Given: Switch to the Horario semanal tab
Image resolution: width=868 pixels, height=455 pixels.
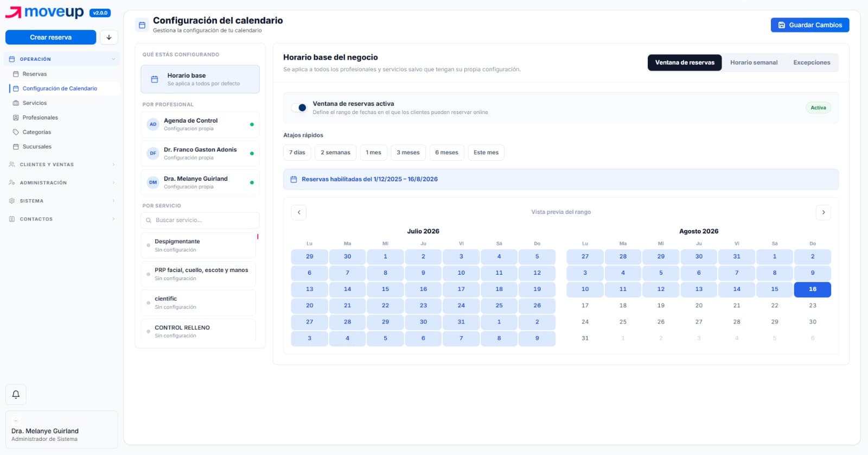Looking at the screenshot, I should pyautogui.click(x=754, y=62).
